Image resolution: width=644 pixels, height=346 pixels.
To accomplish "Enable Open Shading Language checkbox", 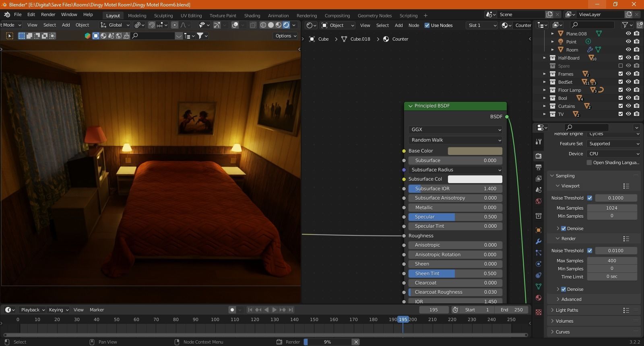I will 589,163.
